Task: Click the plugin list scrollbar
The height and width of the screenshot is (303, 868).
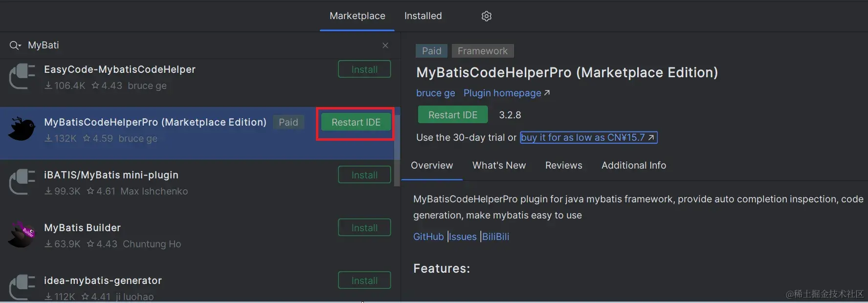Action: click(397, 151)
